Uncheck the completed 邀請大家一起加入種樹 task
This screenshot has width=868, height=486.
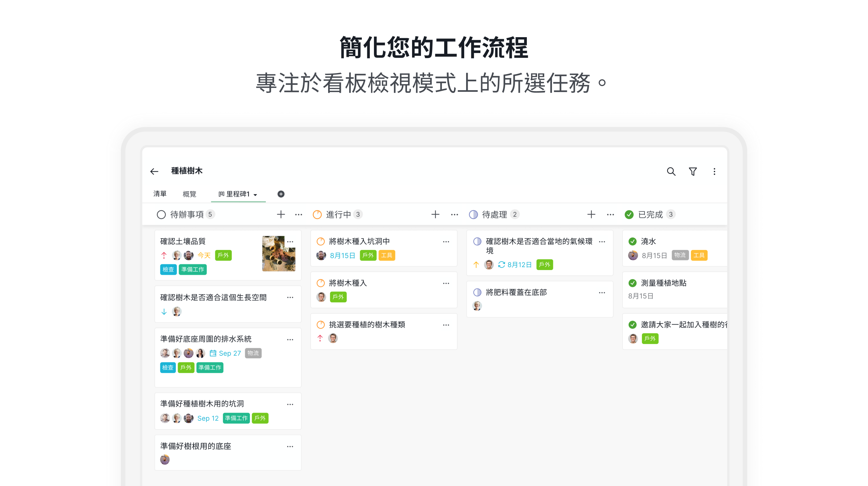coord(633,325)
